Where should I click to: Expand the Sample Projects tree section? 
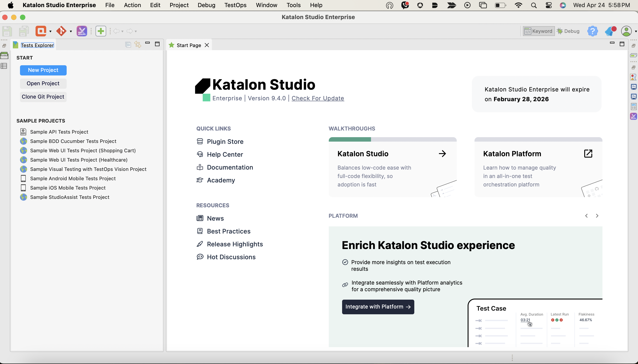pos(40,121)
